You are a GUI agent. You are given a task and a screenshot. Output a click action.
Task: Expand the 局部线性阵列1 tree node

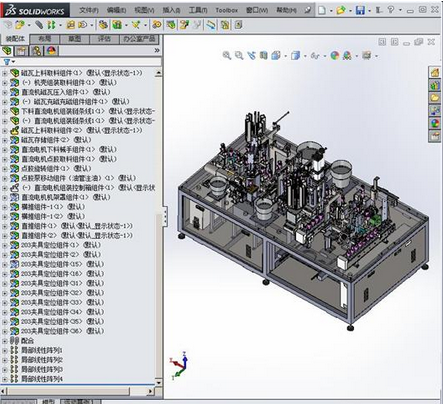pyautogui.click(x=5, y=351)
